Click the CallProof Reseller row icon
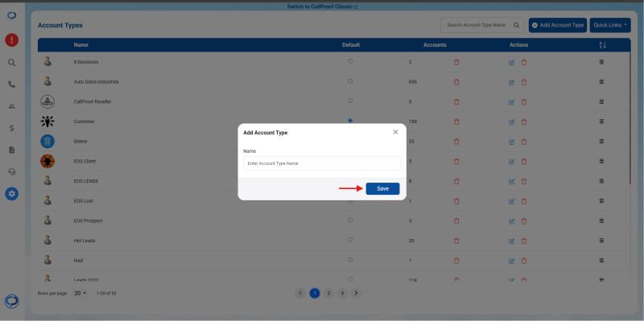 [x=47, y=102]
